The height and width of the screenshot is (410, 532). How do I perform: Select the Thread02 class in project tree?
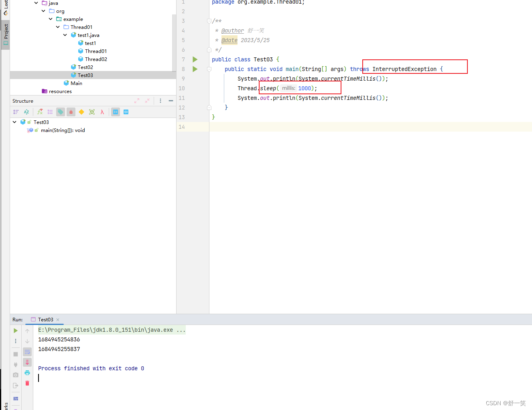(96, 59)
